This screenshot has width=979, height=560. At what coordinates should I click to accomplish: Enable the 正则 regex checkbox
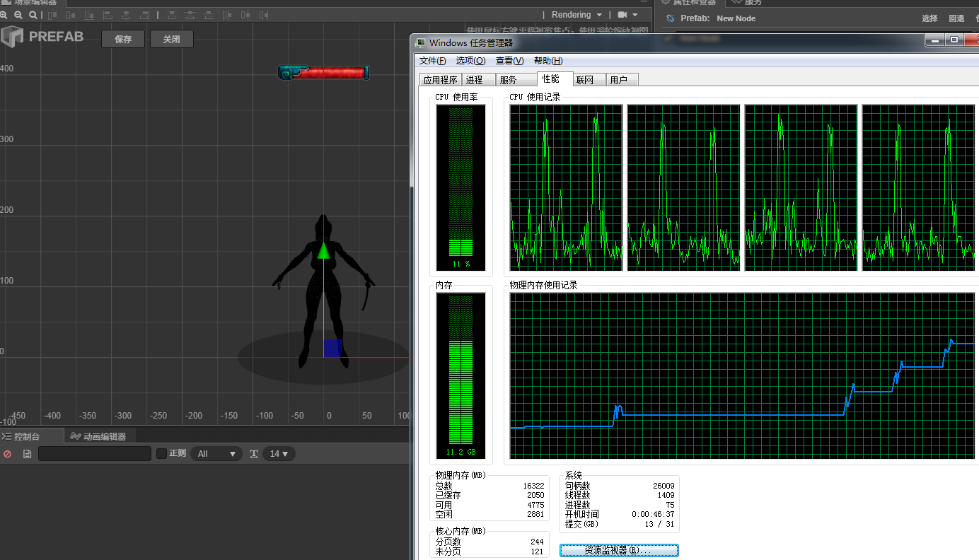coord(161,453)
